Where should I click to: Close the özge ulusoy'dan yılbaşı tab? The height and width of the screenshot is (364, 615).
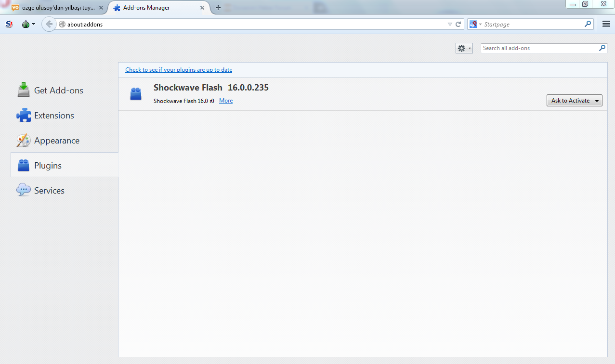tap(101, 8)
